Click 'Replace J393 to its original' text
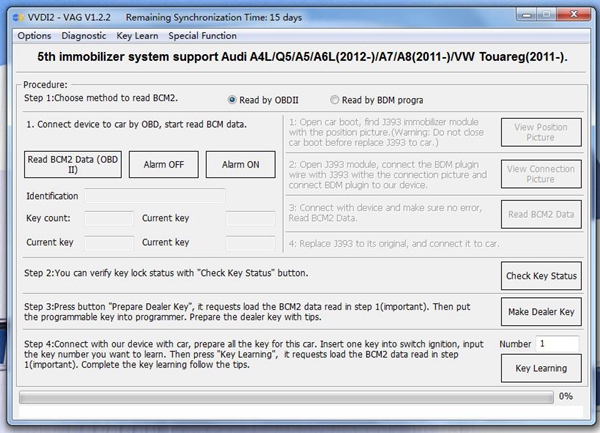 pos(394,244)
